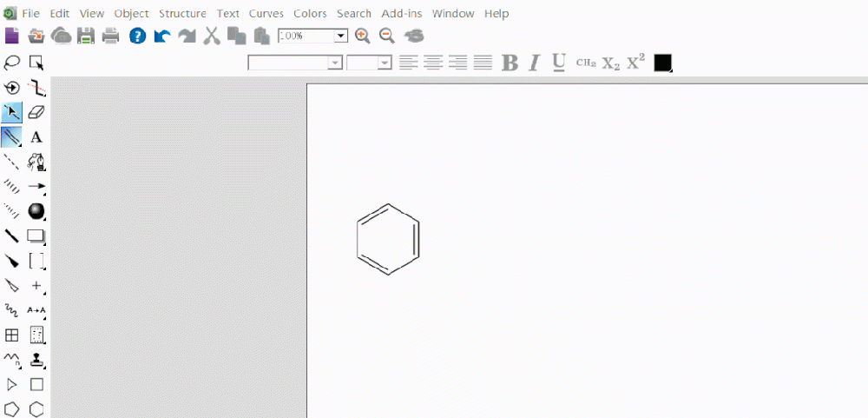The height and width of the screenshot is (418, 868).
Task: Select the Acyclic Chain tool
Action: pos(11,359)
